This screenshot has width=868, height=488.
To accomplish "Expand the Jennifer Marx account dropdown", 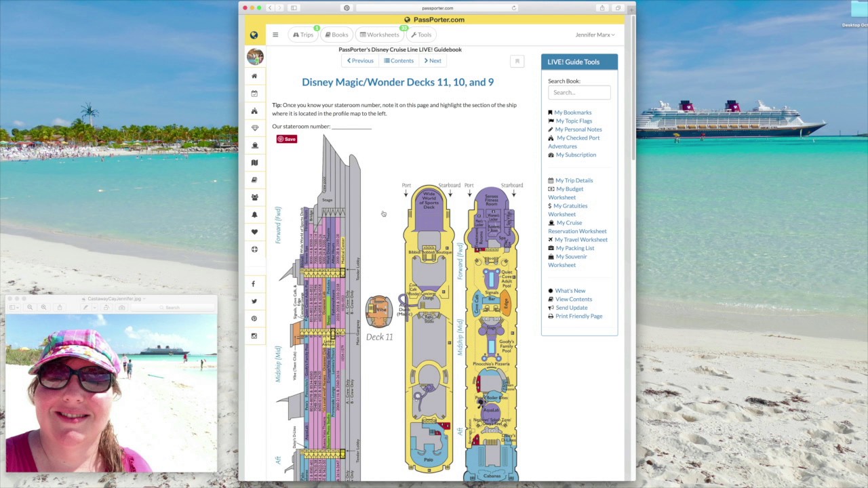I will coord(595,35).
